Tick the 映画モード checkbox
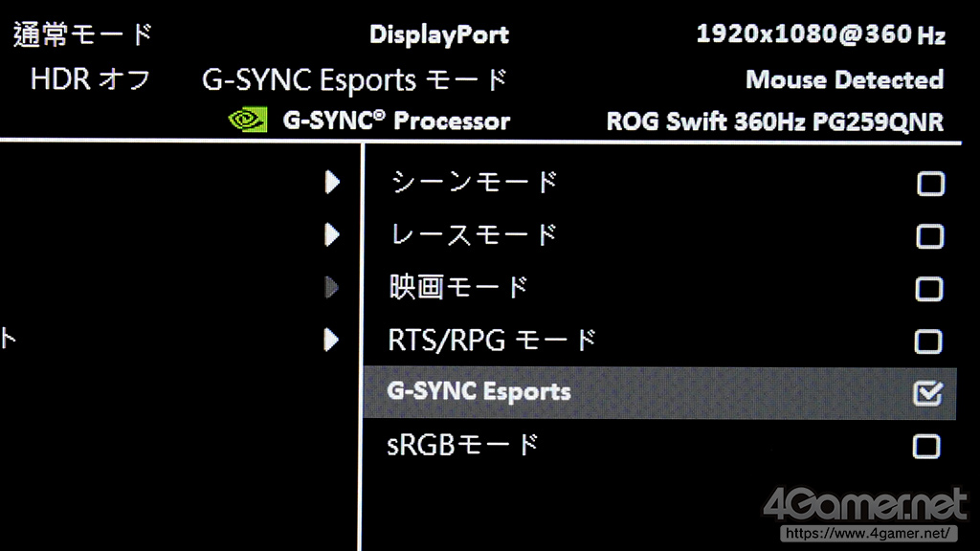Viewport: 980px width, 551px height. [929, 289]
